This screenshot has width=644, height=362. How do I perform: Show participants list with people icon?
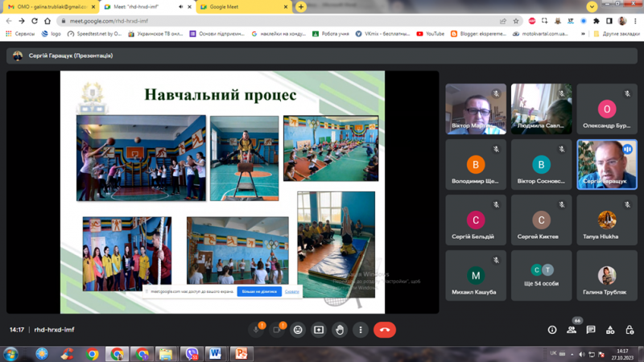click(572, 330)
